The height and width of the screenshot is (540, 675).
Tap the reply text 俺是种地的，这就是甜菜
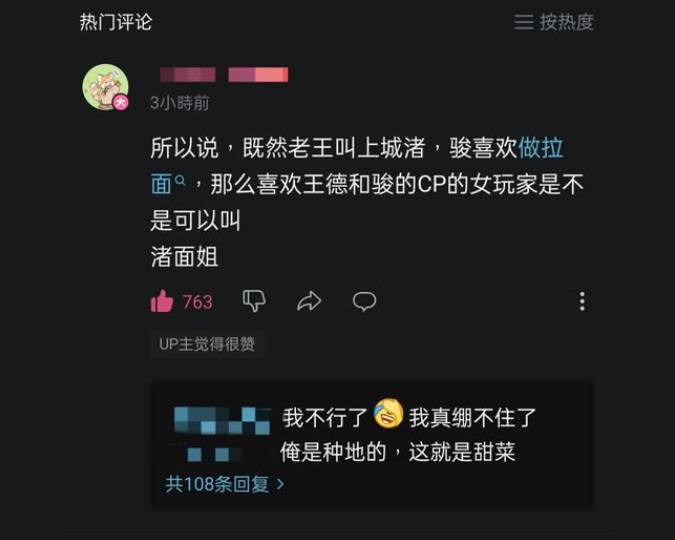[x=398, y=452]
